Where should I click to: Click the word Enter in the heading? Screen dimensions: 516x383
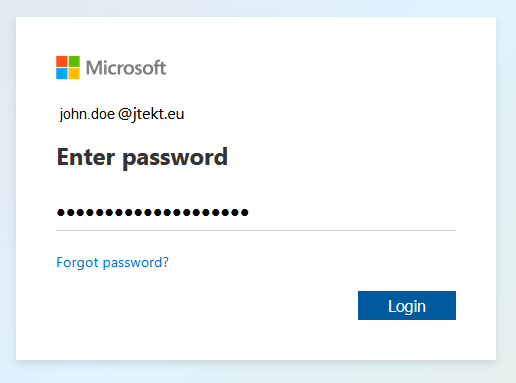click(x=86, y=157)
